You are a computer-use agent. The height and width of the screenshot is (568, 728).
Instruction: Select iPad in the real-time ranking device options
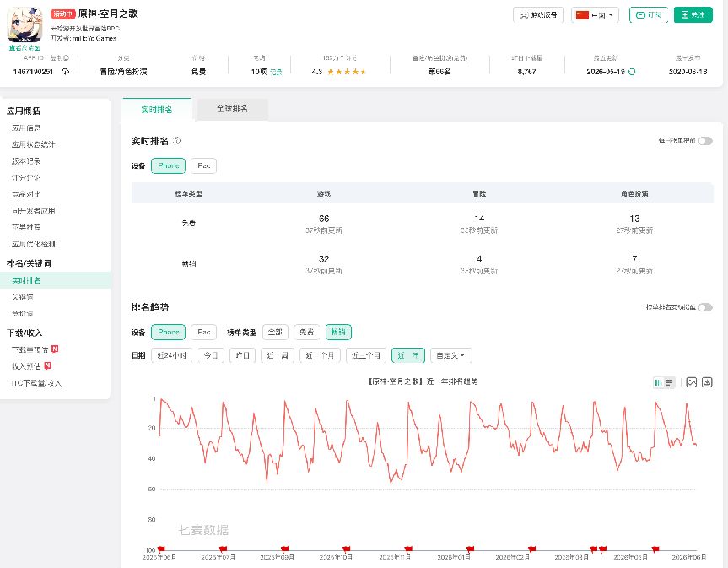coord(203,165)
